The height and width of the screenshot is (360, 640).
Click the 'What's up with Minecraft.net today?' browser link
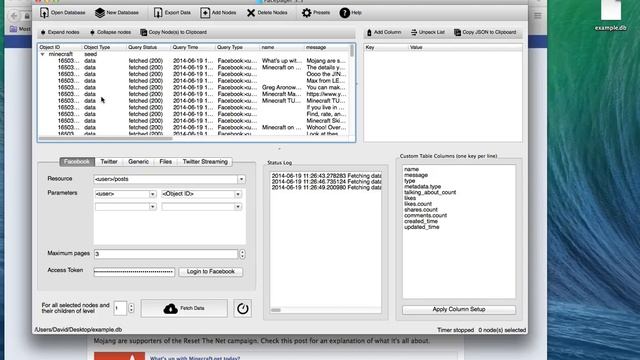195,358
